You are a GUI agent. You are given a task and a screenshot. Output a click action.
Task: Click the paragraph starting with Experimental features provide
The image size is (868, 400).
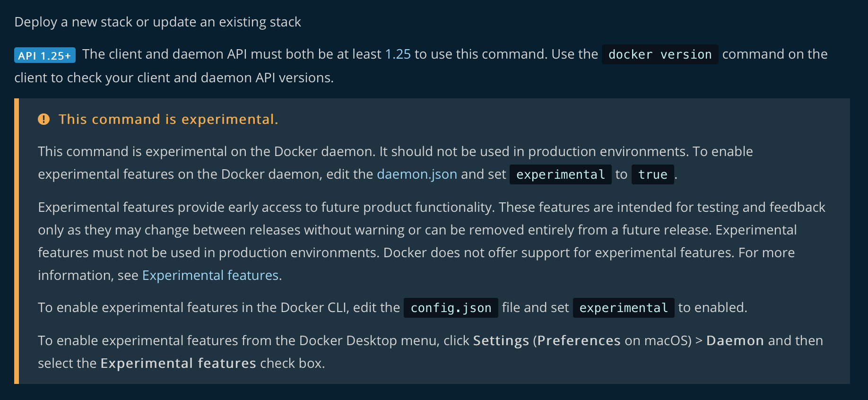pyautogui.click(x=432, y=241)
